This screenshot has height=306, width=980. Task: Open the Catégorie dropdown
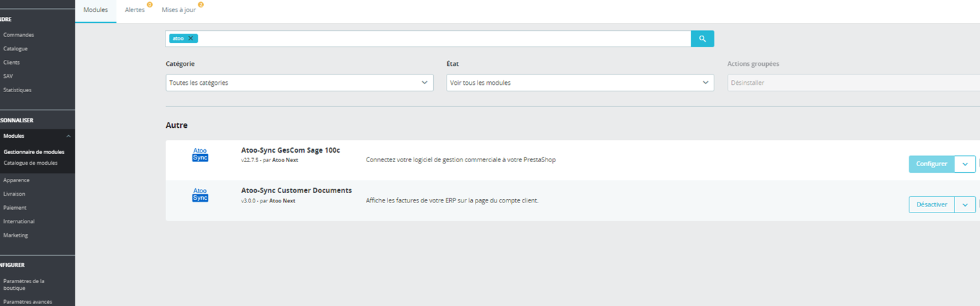pos(299,83)
